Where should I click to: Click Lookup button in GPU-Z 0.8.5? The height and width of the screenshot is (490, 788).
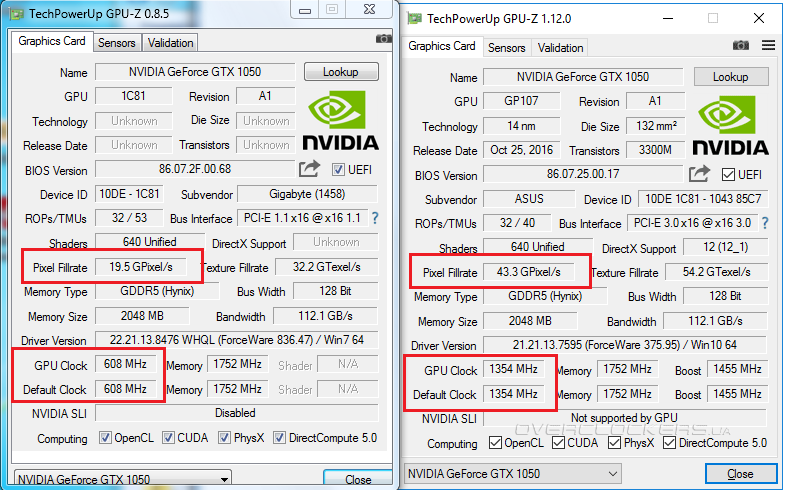click(341, 72)
